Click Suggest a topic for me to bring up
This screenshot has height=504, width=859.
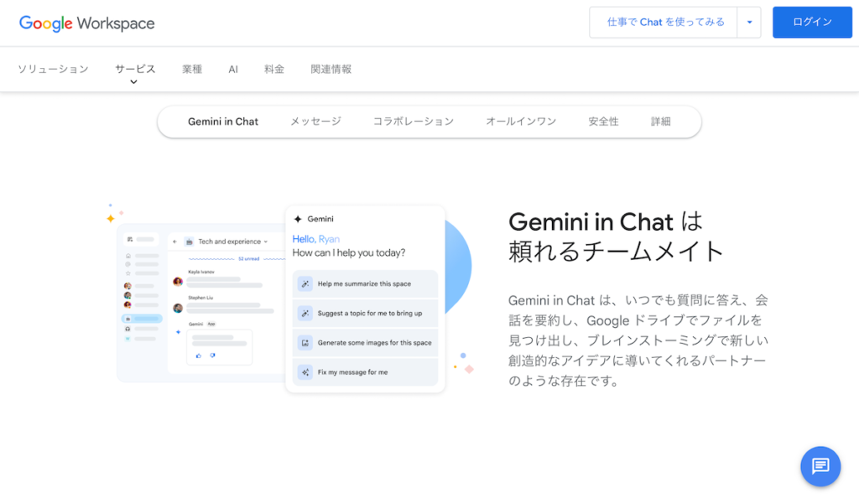click(366, 314)
